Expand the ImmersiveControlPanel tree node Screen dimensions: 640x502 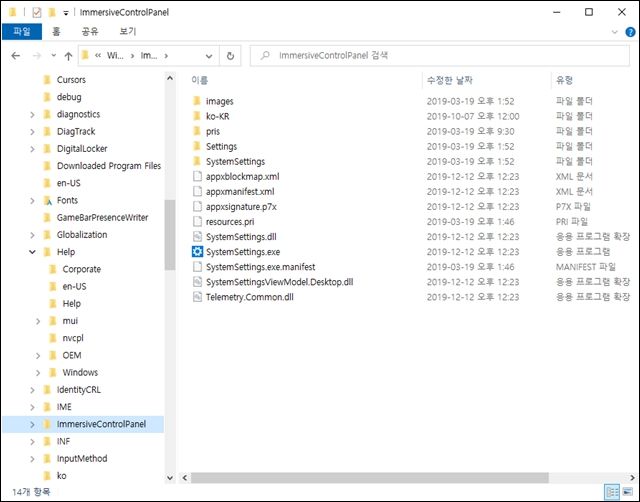32,424
